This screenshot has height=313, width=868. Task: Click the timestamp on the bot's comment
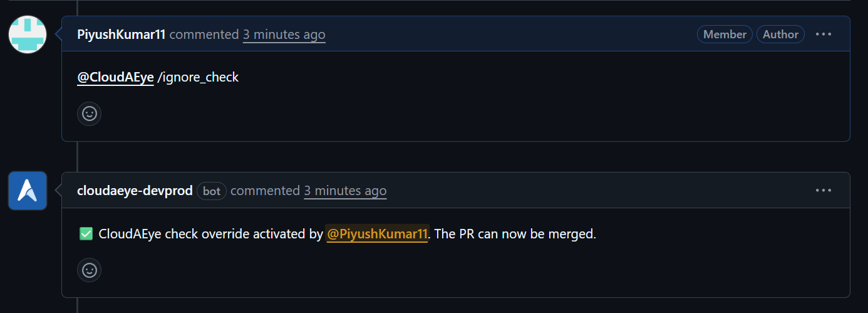coord(345,191)
